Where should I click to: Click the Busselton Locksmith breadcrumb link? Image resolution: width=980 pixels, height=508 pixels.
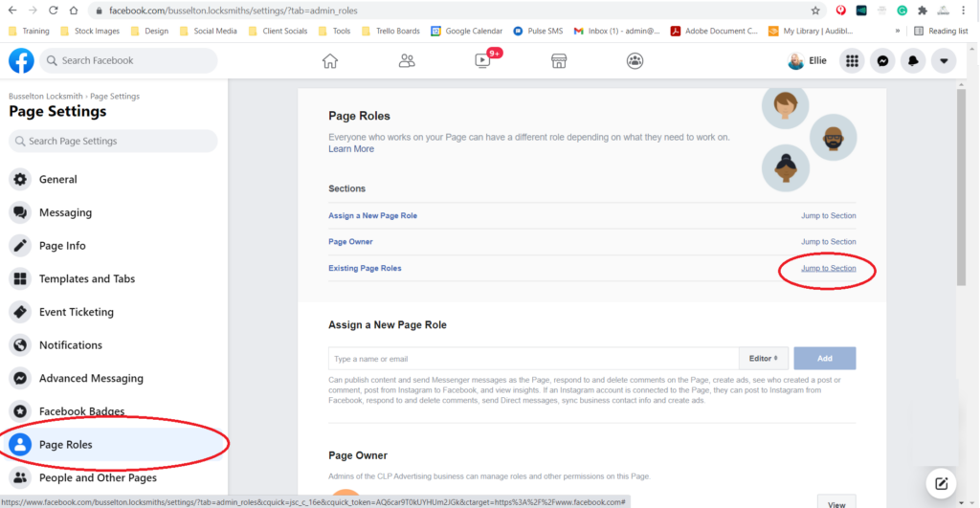point(46,97)
